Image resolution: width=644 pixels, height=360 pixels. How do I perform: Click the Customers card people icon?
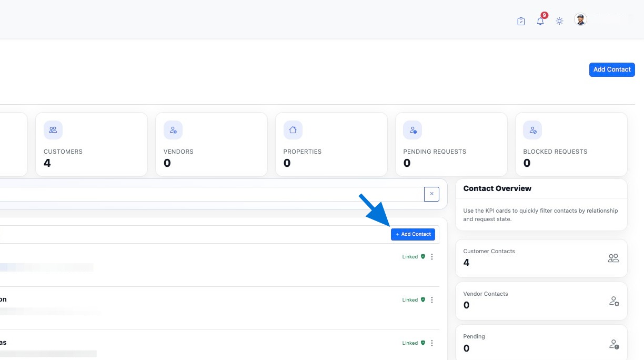(x=53, y=130)
